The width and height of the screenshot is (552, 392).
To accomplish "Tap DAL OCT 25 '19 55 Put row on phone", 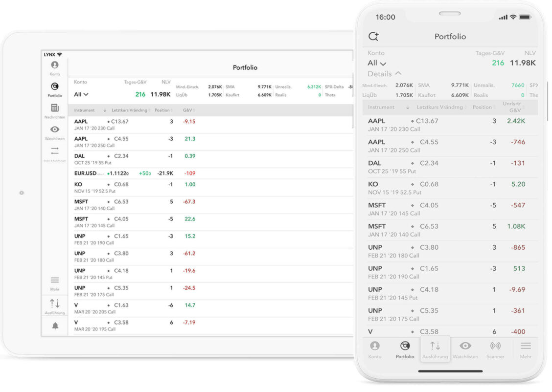I will [x=450, y=167].
